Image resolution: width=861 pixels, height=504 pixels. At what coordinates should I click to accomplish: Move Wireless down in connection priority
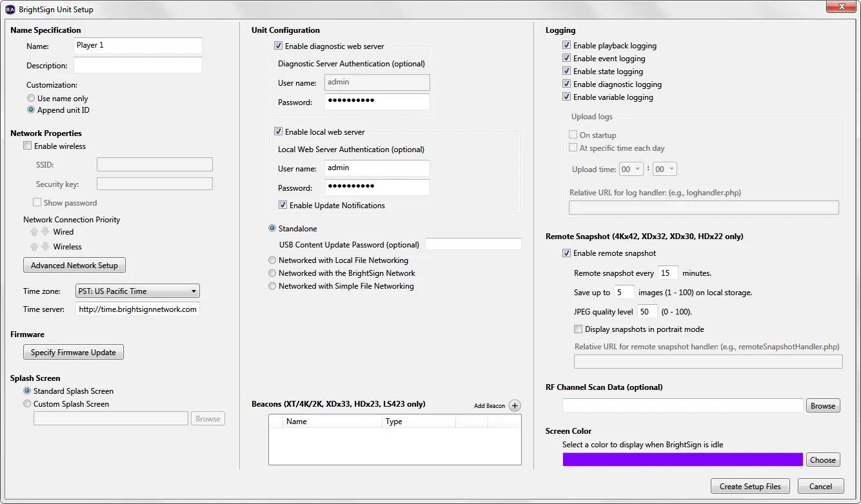(45, 247)
